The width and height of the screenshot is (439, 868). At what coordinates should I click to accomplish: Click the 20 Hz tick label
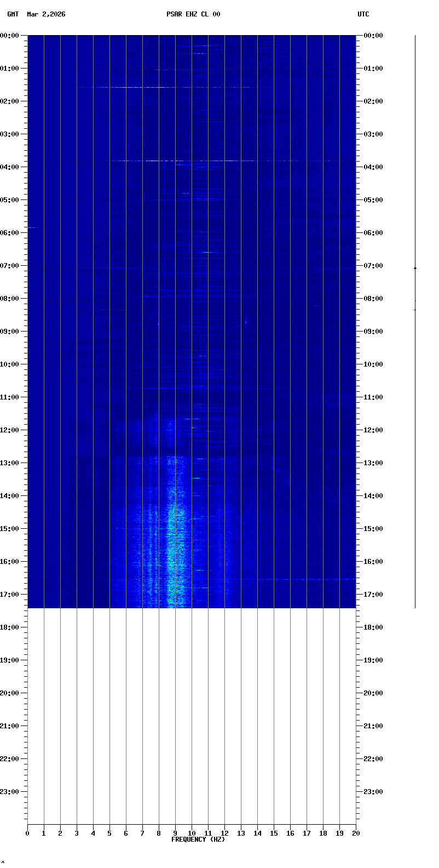(x=356, y=833)
